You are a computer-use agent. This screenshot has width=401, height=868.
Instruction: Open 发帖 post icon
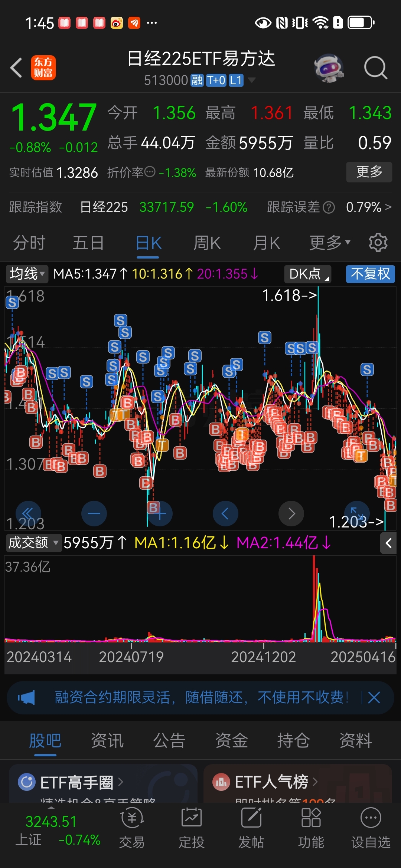click(251, 828)
